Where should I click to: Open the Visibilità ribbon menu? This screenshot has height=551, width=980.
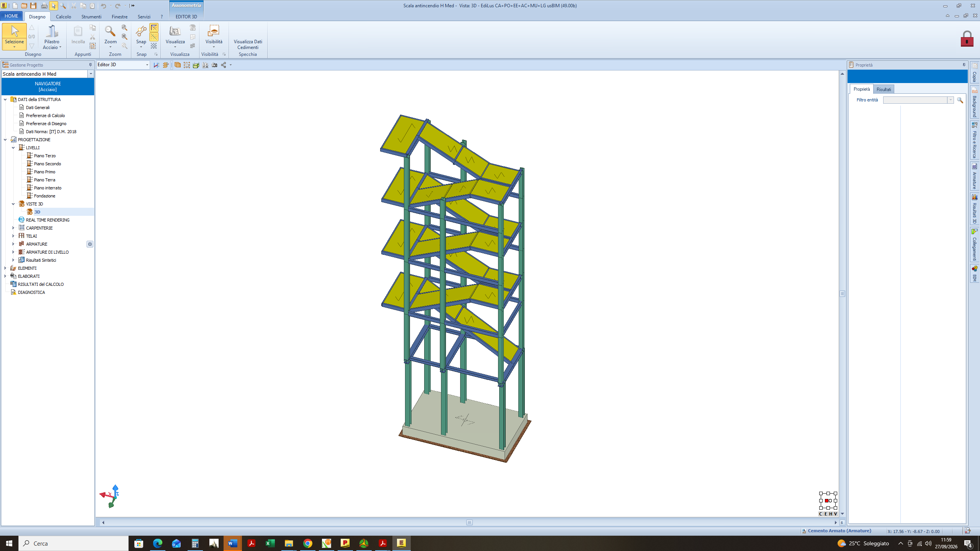tap(214, 37)
